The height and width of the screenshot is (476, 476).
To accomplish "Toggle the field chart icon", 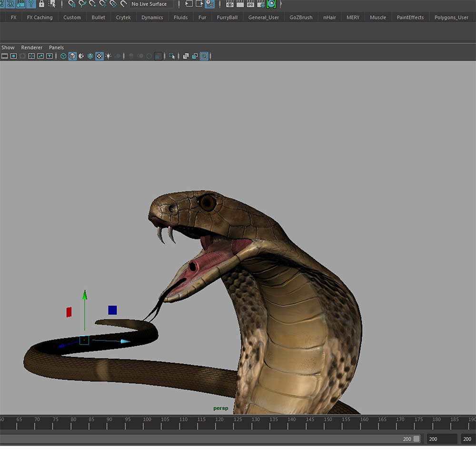I will [31, 56].
